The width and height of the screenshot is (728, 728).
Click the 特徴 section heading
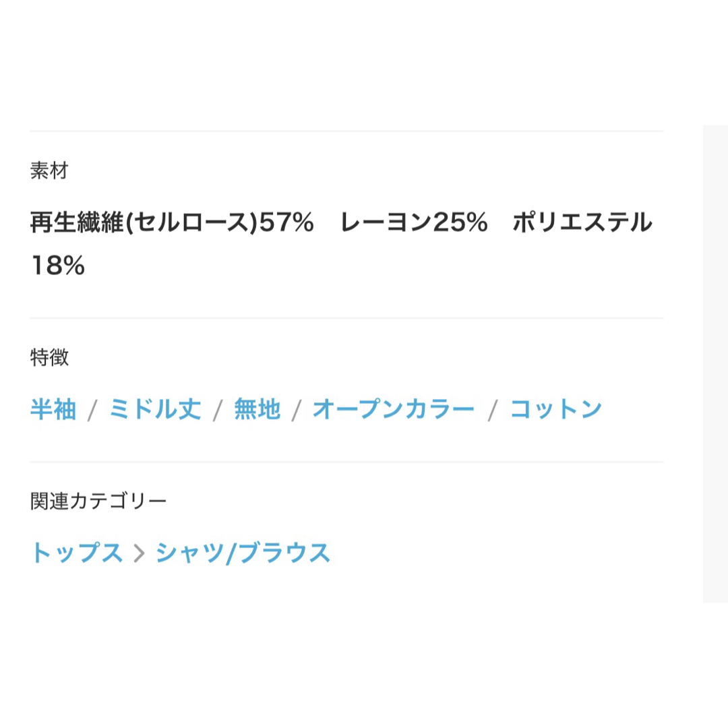point(49,357)
